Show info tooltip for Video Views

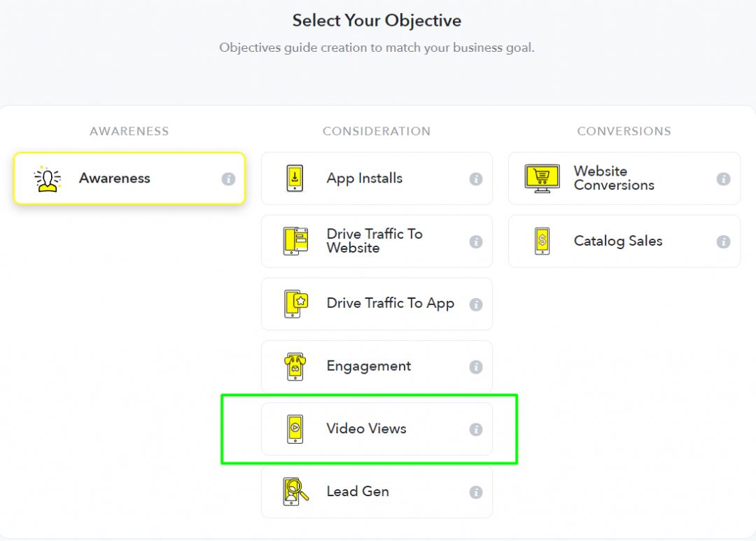pos(476,429)
